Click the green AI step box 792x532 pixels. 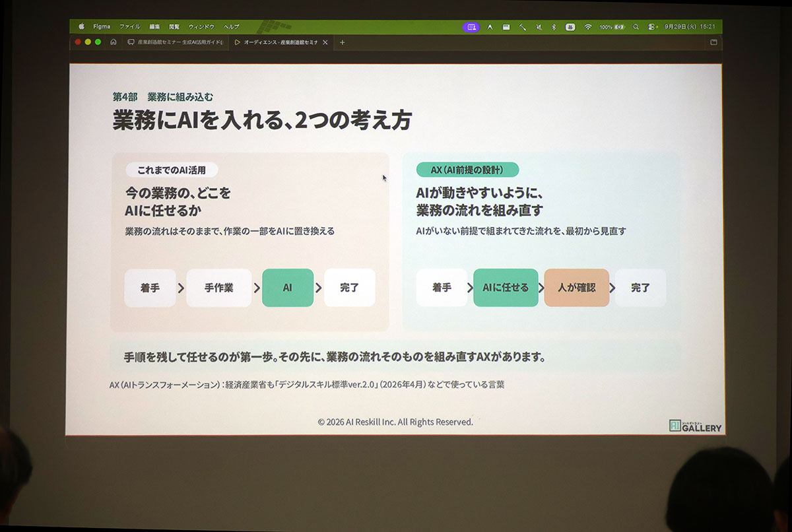point(287,288)
